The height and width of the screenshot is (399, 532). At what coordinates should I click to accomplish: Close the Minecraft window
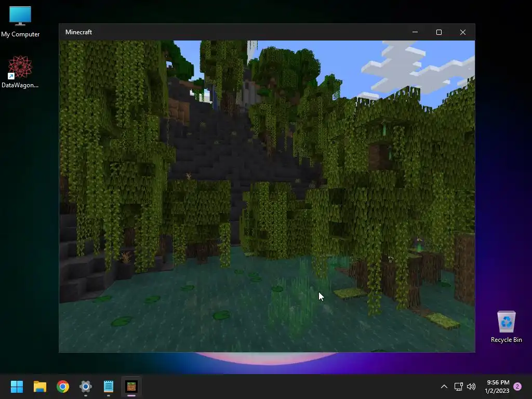coord(463,32)
